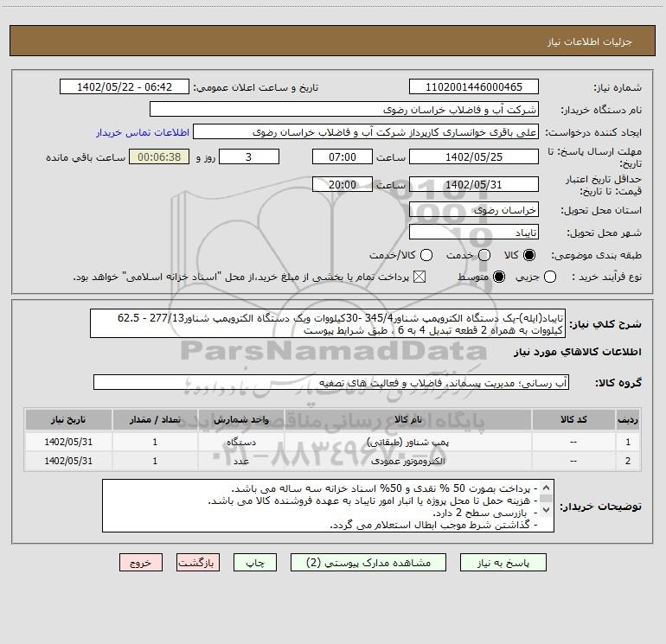Select the کالا/خدمت radio button
Image resolution: width=666 pixels, height=644 pixels.
pyautogui.click(x=426, y=255)
